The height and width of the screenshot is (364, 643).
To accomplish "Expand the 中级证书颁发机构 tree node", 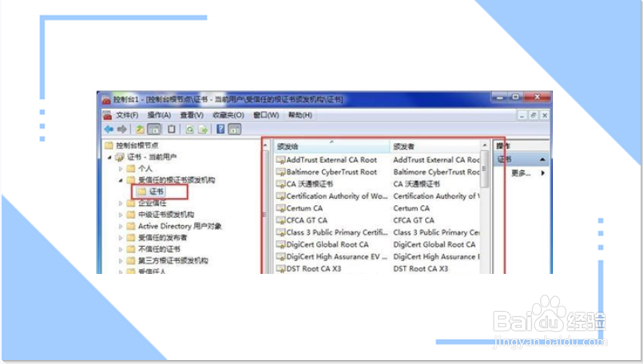I will 121,215.
